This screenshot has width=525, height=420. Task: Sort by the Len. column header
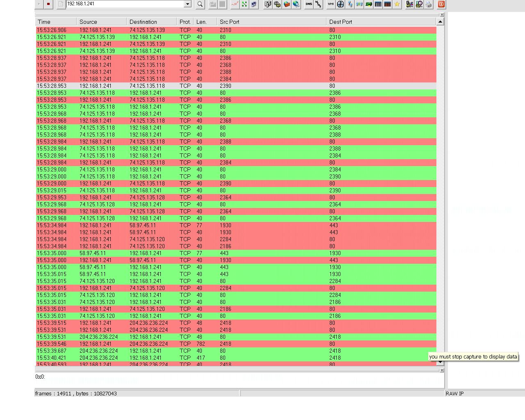[x=205, y=22]
